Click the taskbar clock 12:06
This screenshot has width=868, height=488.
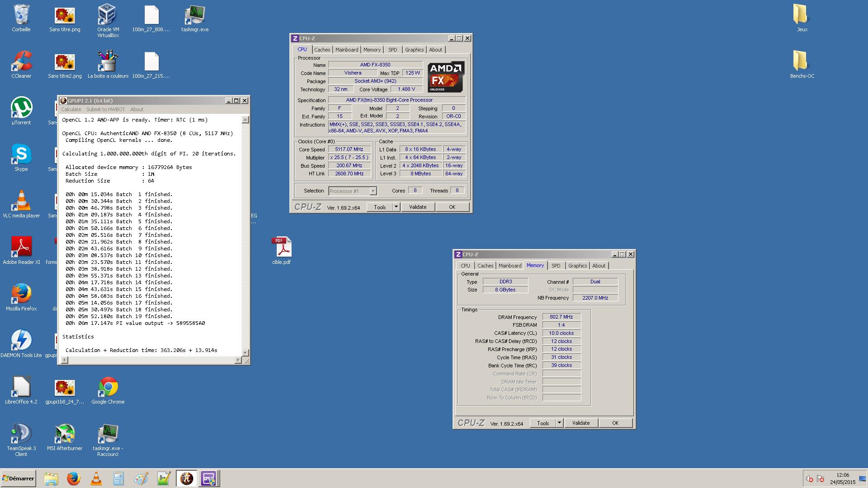click(843, 475)
